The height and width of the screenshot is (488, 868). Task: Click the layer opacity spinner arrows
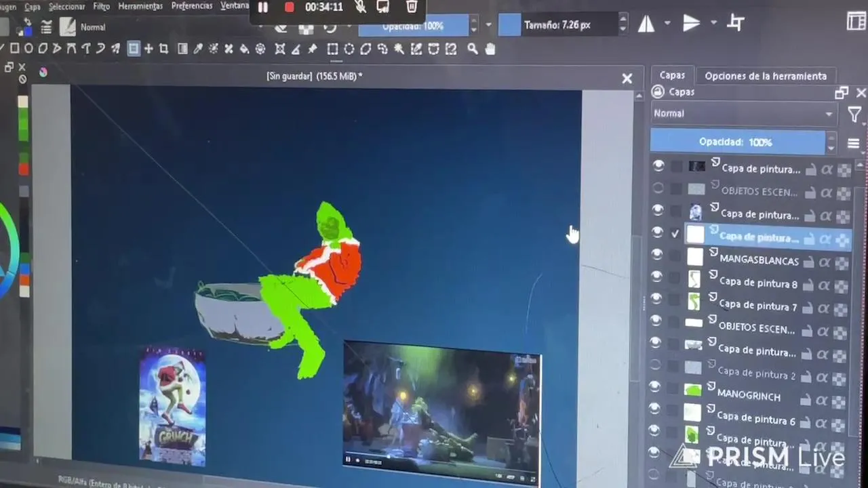click(x=831, y=142)
